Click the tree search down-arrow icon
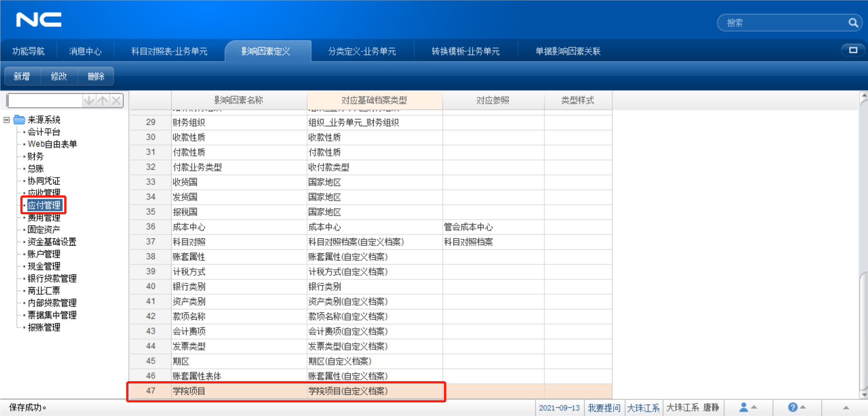This screenshot has width=868, height=416. point(89,100)
